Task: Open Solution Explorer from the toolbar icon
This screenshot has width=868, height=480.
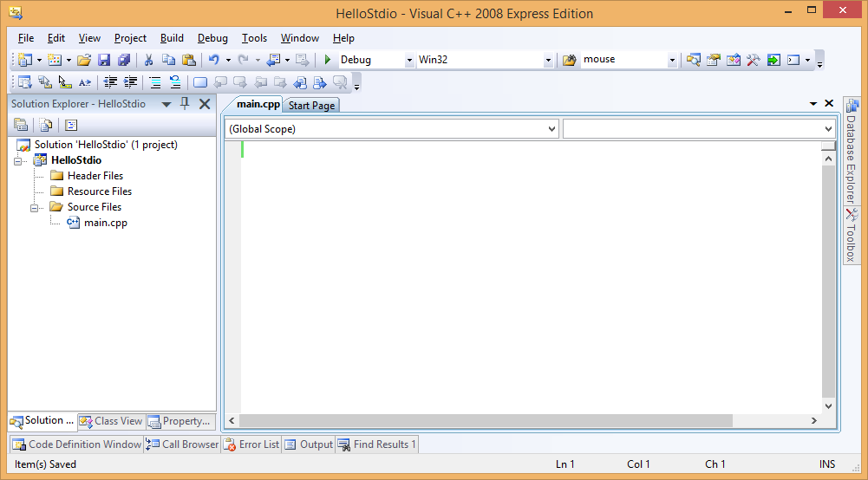Action: 694,60
